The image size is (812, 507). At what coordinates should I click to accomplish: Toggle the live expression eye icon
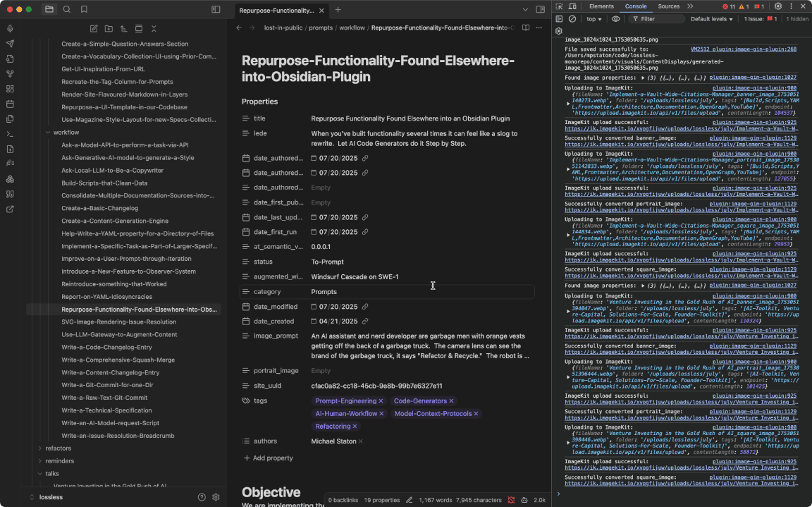pyautogui.click(x=616, y=18)
